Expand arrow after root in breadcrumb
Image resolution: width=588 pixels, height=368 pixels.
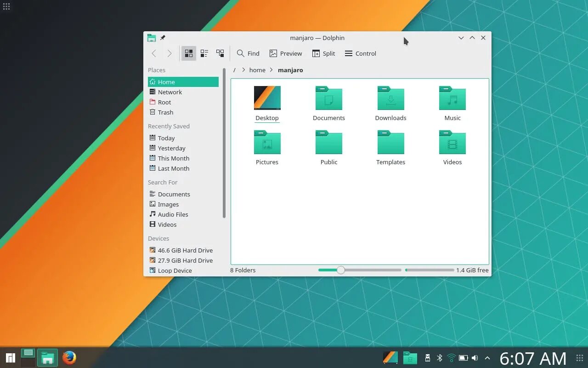[x=243, y=70]
